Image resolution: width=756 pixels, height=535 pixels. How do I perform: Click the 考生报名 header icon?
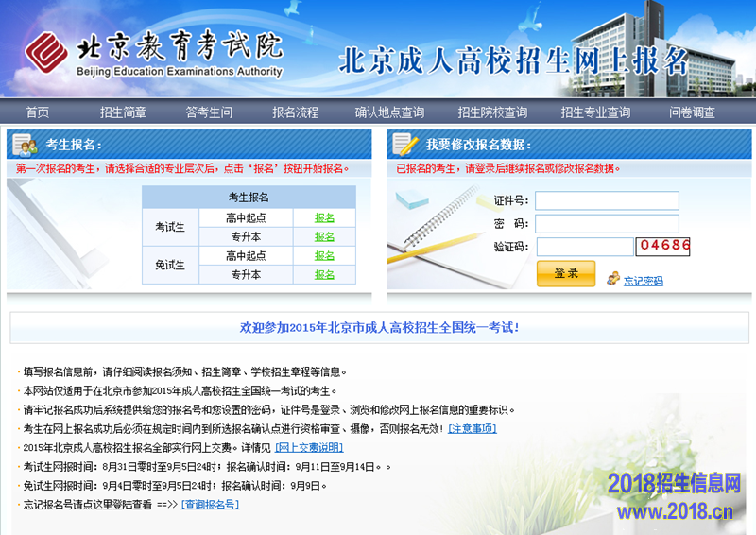pos(25,145)
